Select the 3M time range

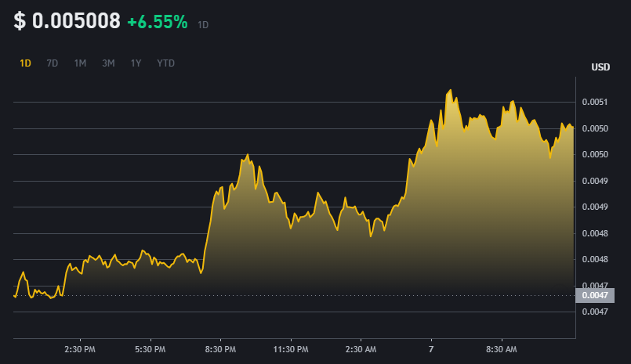point(108,63)
